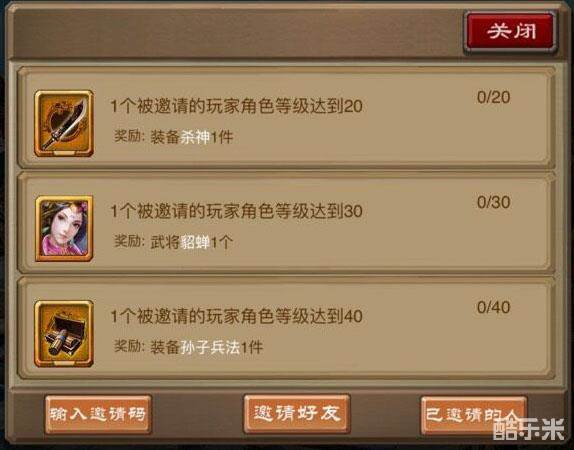Click the 邀请好友 button
Viewport: 574px width, 450px height.
297,414
